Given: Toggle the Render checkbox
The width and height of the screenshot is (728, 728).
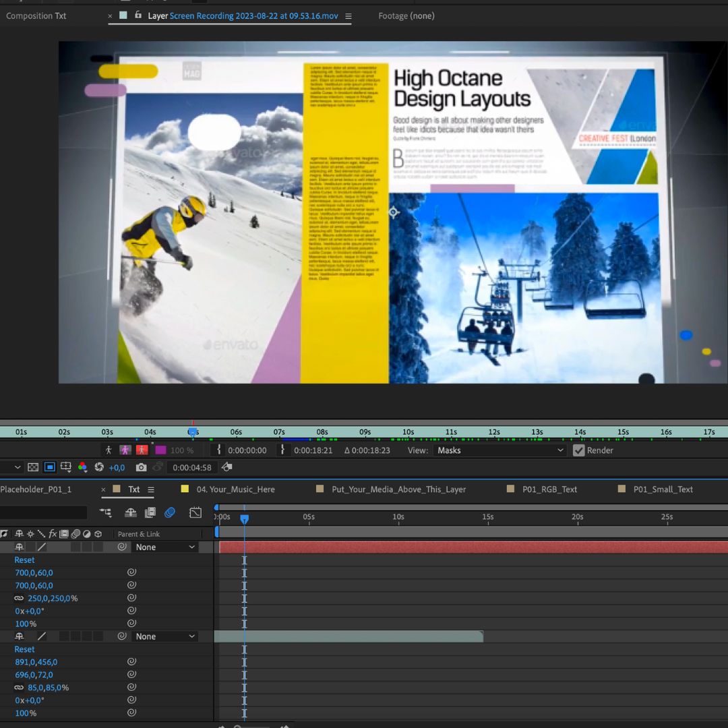Looking at the screenshot, I should point(578,450).
